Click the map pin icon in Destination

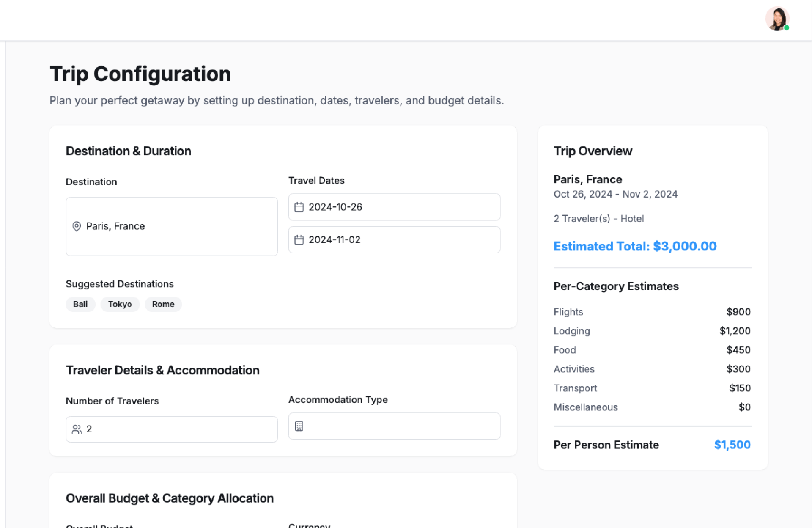tap(77, 226)
